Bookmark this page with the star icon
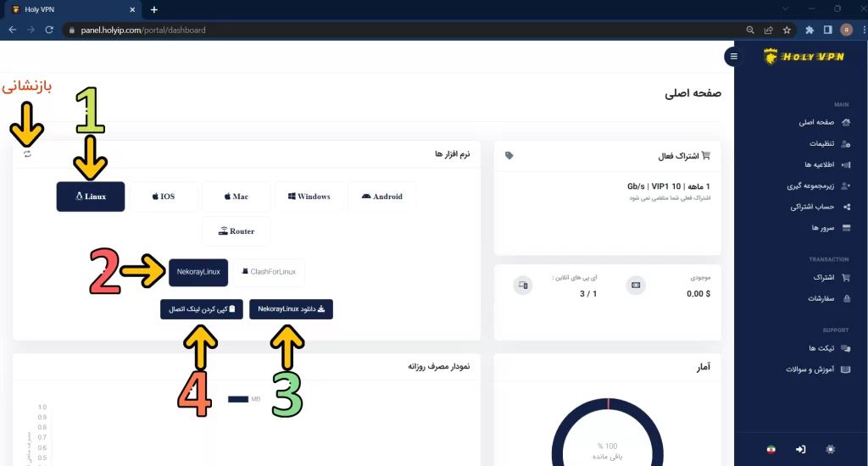The height and width of the screenshot is (466, 868). (x=787, y=30)
